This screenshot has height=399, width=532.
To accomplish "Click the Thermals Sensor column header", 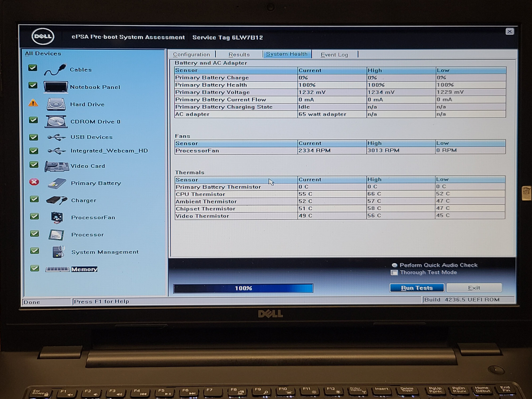I will (236, 180).
